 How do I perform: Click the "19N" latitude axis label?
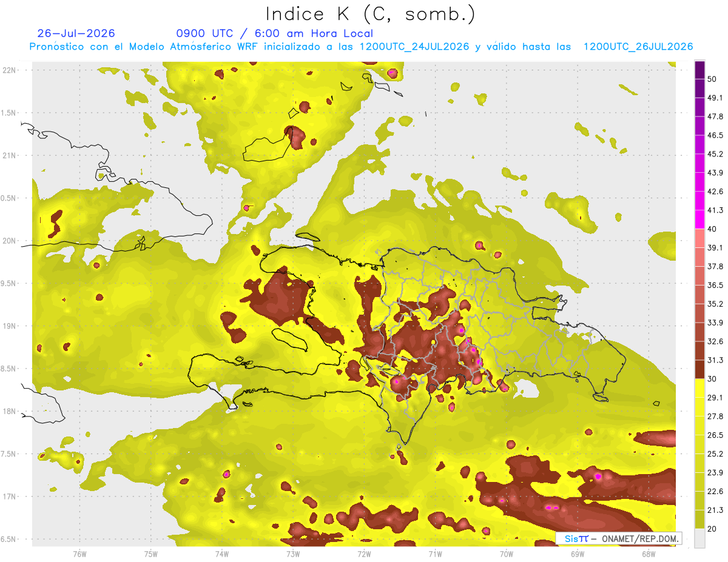10,326
